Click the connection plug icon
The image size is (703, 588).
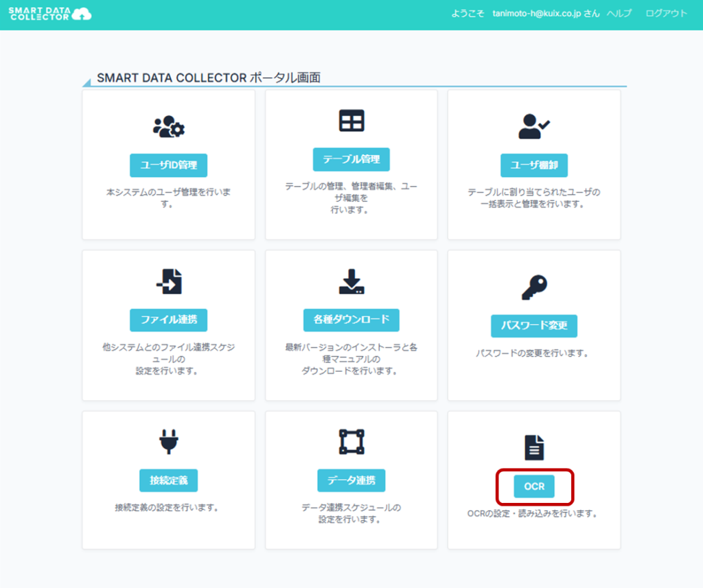pos(169,441)
